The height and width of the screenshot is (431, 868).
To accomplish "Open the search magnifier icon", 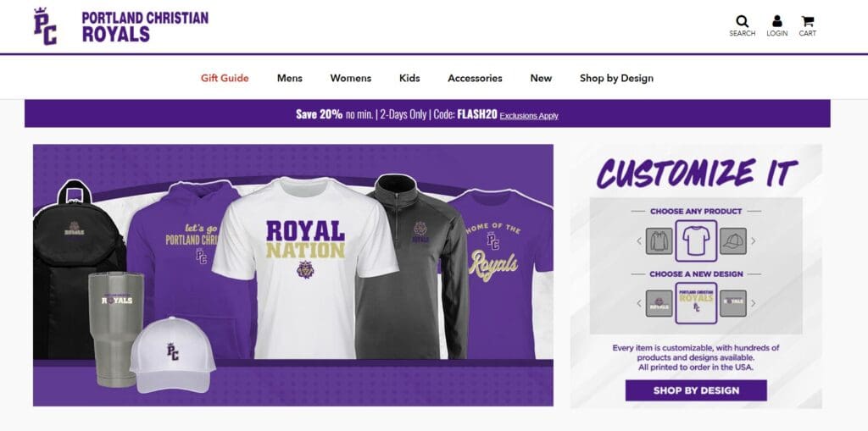I will pyautogui.click(x=742, y=21).
